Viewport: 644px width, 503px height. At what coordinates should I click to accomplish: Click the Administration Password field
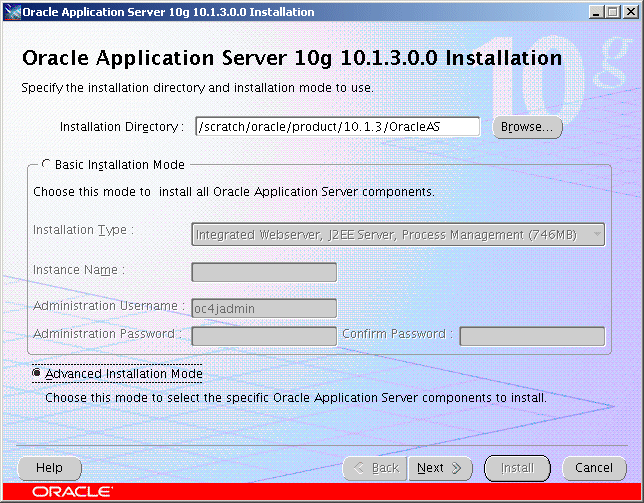pos(264,336)
